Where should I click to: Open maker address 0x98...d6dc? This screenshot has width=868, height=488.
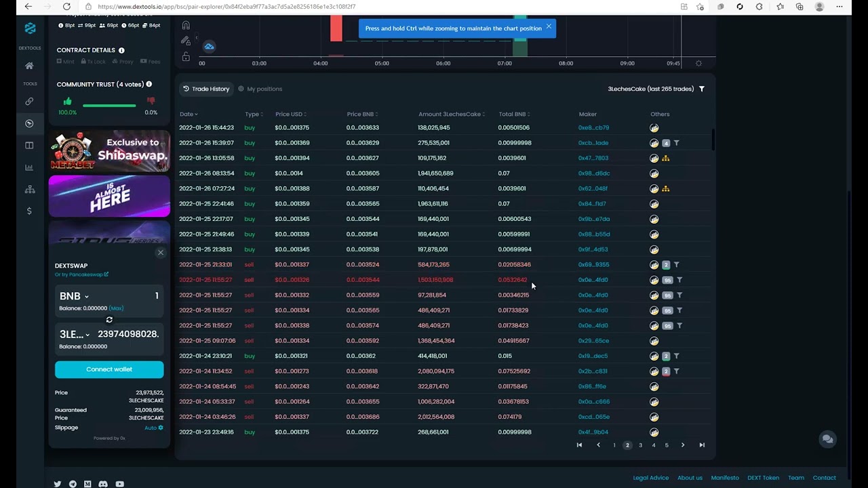[593, 174]
